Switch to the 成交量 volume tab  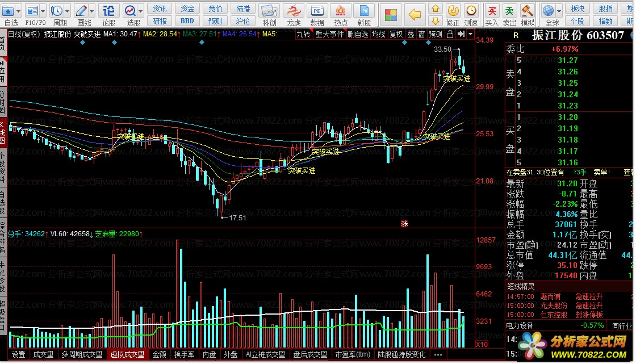pyautogui.click(x=43, y=354)
